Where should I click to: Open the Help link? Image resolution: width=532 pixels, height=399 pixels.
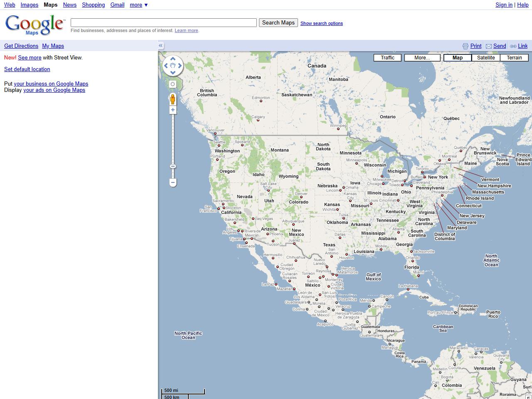(x=523, y=5)
